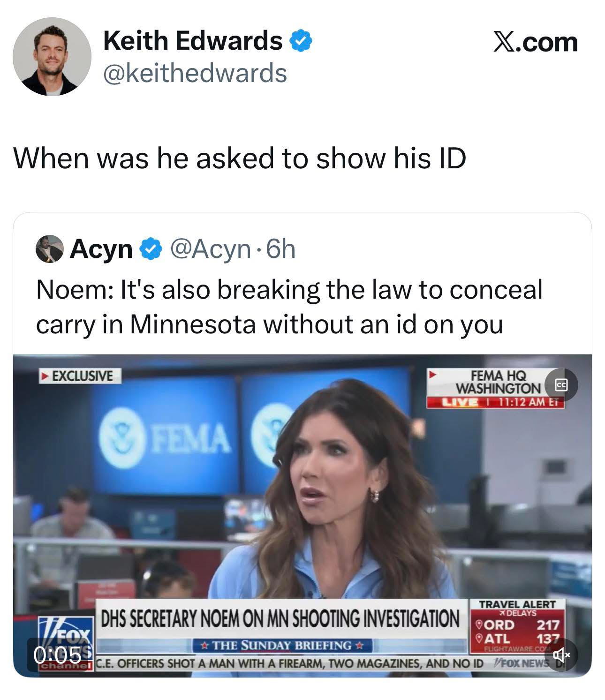Click Acyn's verified checkmark badge
This screenshot has width=605, height=700.
tap(150, 249)
